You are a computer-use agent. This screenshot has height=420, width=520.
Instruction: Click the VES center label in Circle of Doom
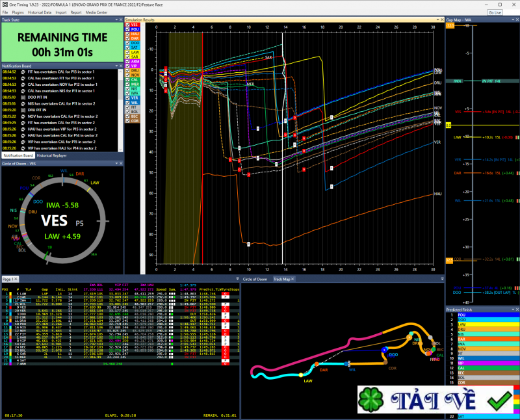pyautogui.click(x=54, y=220)
